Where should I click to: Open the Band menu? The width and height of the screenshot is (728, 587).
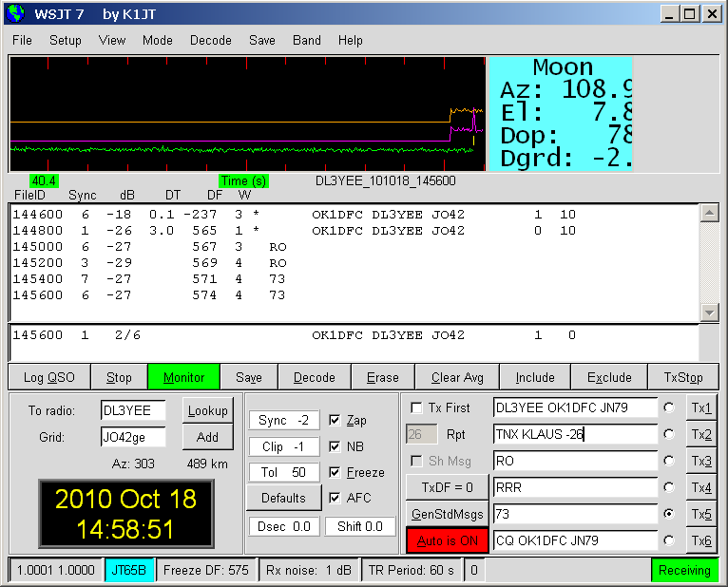(306, 41)
